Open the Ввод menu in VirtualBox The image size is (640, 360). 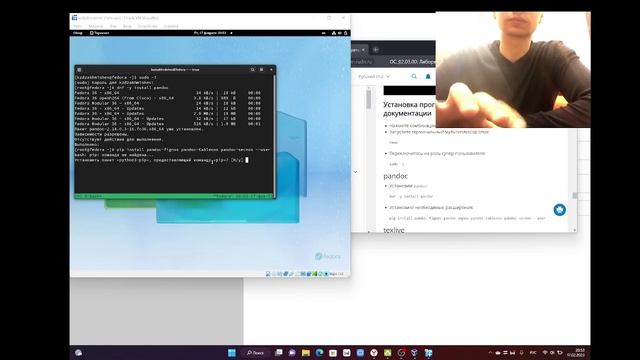pyautogui.click(x=127, y=26)
